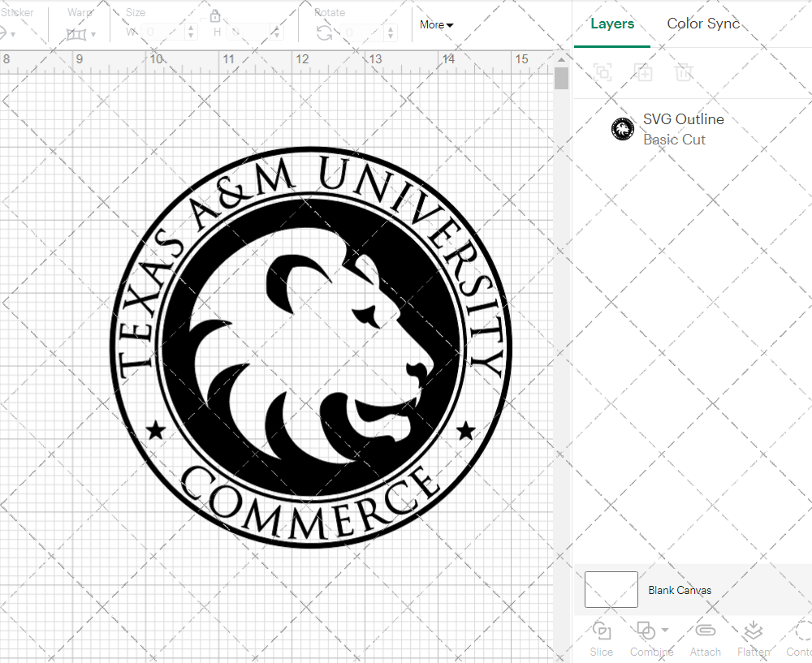Viewport: 812px width, 663px height.
Task: Click the Blank Canvas white color swatch
Action: (611, 590)
